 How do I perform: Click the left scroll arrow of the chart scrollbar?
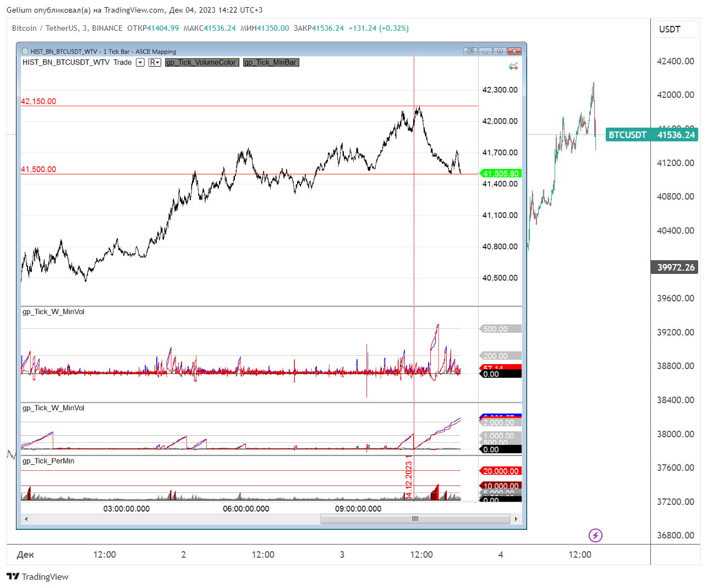tap(26, 519)
